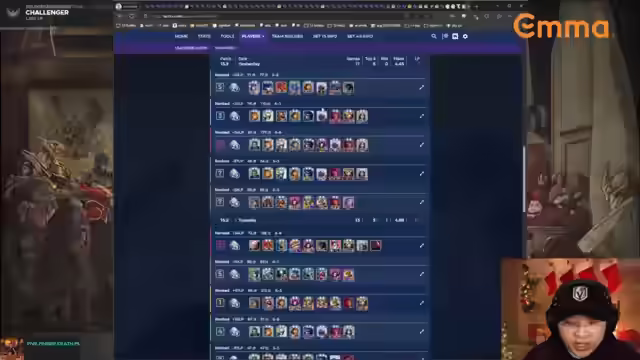Expand the first match with a purple placement badge
Screen dimensions: 640x360
(422, 145)
